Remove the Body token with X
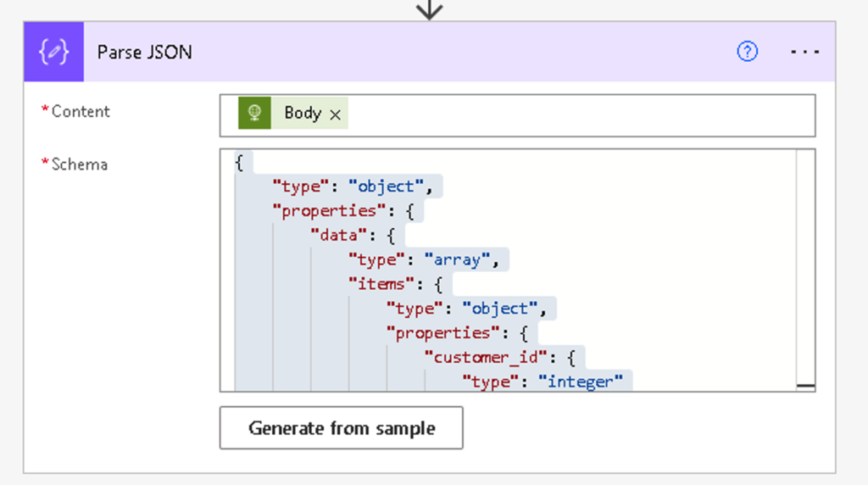The width and height of the screenshot is (868, 485). coord(335,114)
